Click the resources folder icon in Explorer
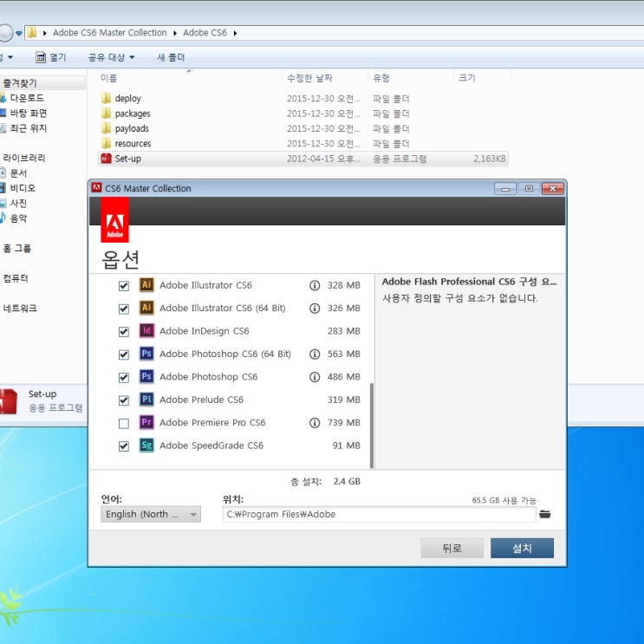The height and width of the screenshot is (644, 644). [x=106, y=143]
